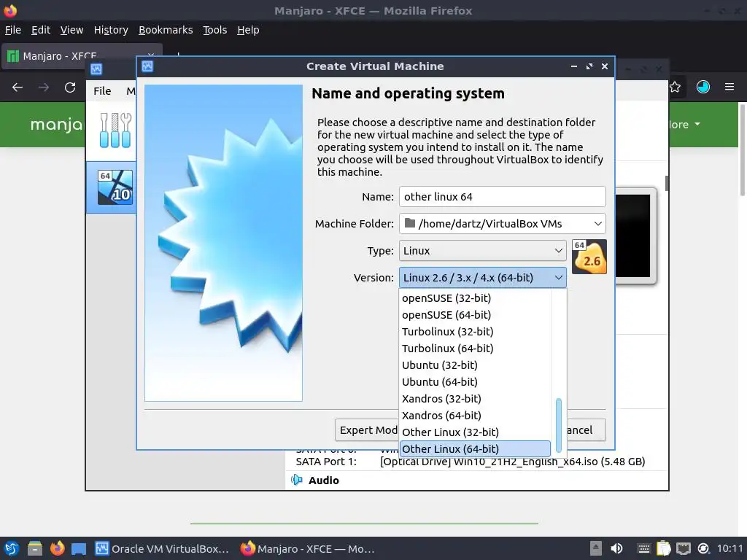This screenshot has height=560, width=747.
Task: Open the Firefox hamburger menu
Action: 729,87
